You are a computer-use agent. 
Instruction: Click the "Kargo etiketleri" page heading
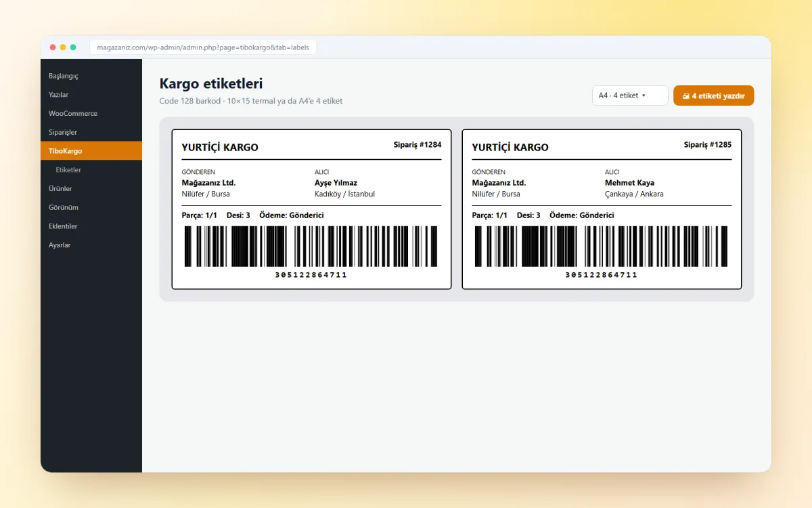tap(211, 83)
